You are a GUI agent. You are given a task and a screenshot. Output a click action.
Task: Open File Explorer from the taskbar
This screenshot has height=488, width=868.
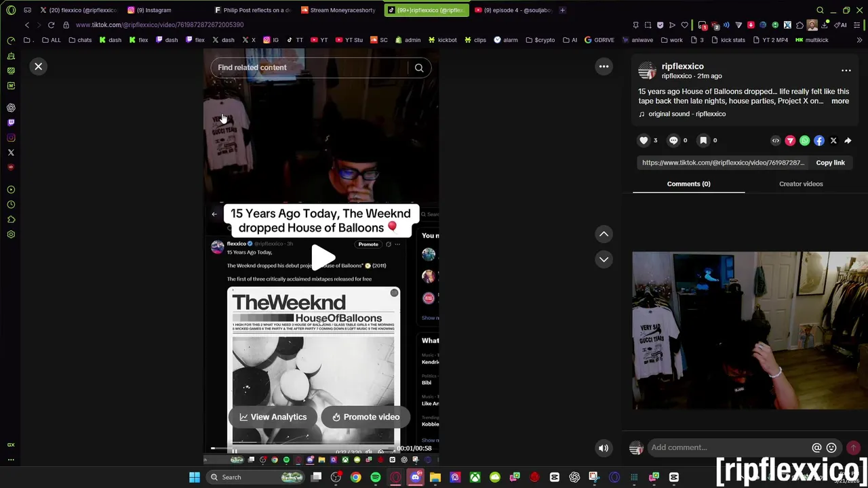[x=435, y=477]
